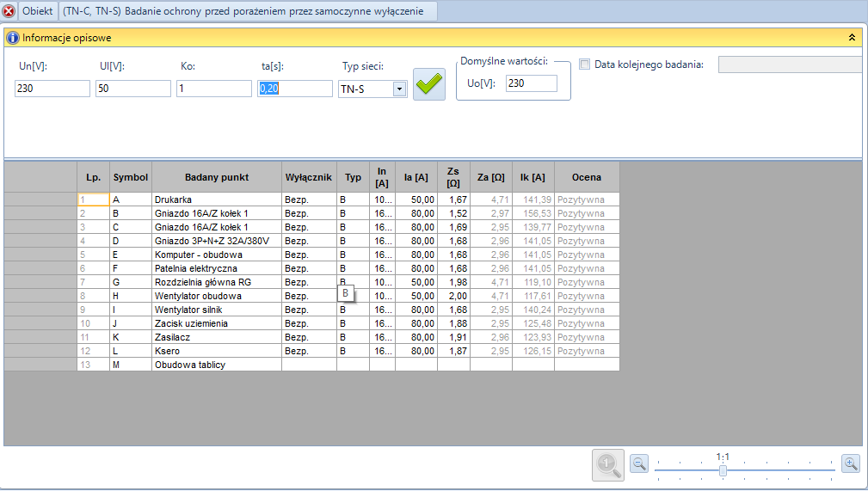This screenshot has width=868, height=491.
Task: Click the blue info icon beside Informacje opisowe
Action: [x=13, y=38]
